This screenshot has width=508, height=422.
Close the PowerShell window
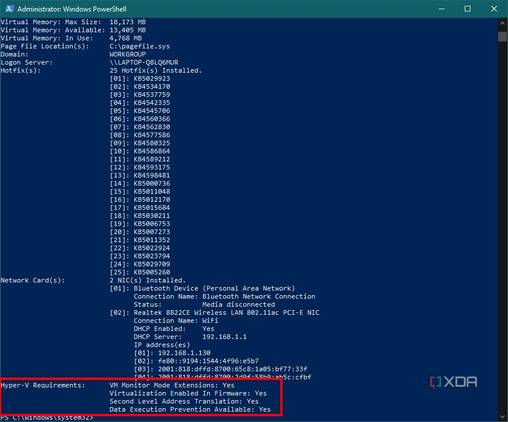(494, 9)
